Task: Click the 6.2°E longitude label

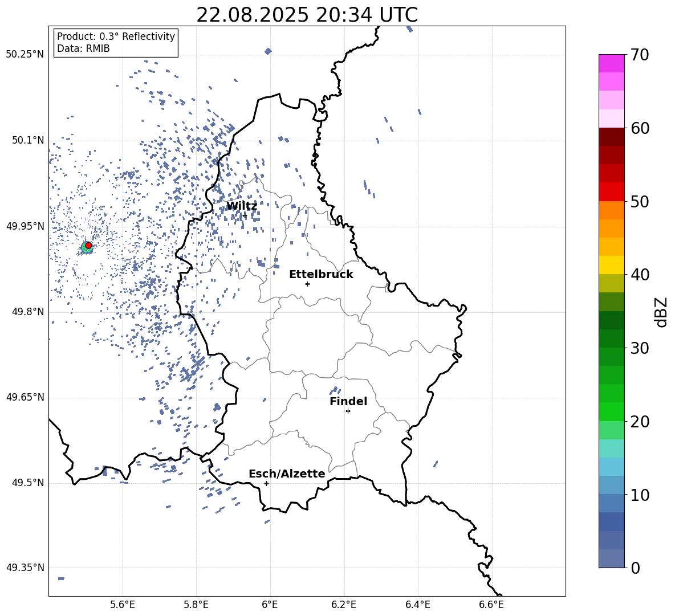Action: click(344, 605)
